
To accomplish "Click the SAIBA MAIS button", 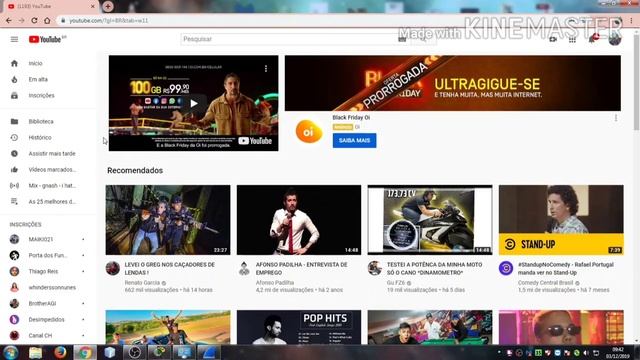I will tap(354, 140).
